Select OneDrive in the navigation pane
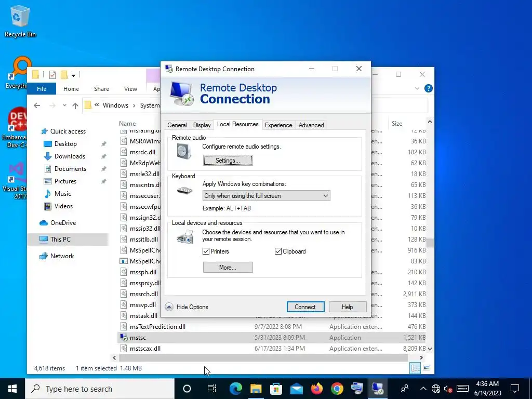Screen dimensions: 532x399 pyautogui.click(x=63, y=222)
